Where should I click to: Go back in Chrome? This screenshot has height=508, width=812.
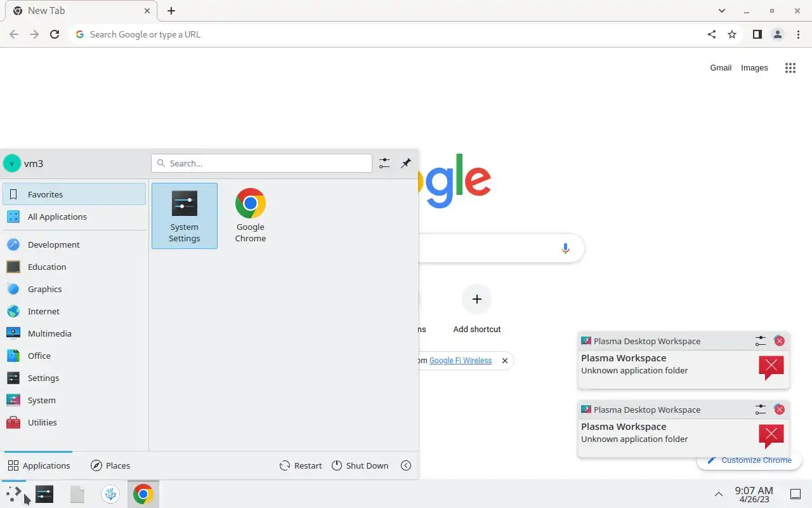pos(14,34)
